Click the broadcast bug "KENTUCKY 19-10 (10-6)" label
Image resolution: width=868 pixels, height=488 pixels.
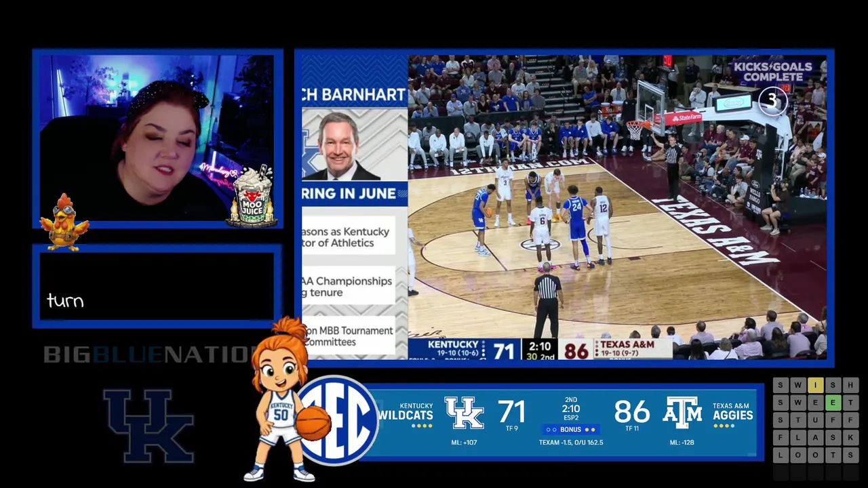(452, 348)
